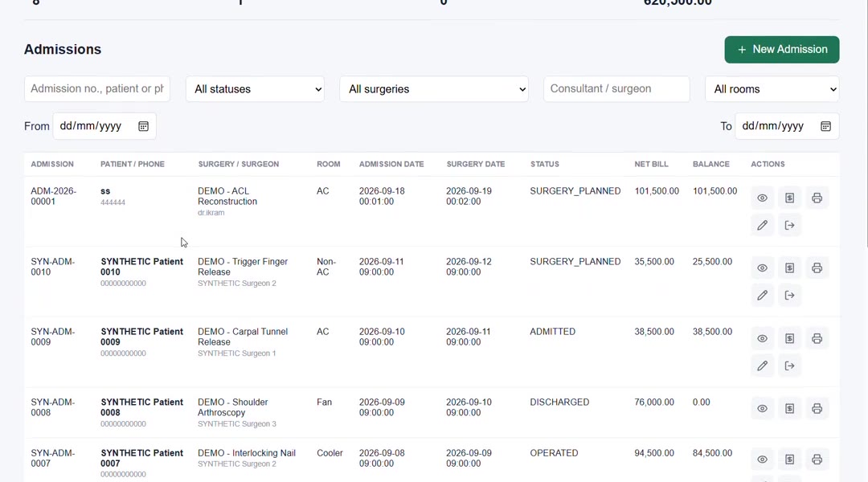This screenshot has height=482, width=868.
Task: Discharge icon for SYN-ADM-0009 row
Action: [789, 366]
